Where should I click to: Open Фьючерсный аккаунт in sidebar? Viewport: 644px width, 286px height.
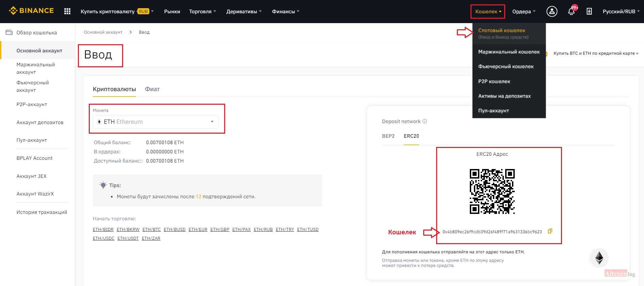pyautogui.click(x=33, y=86)
